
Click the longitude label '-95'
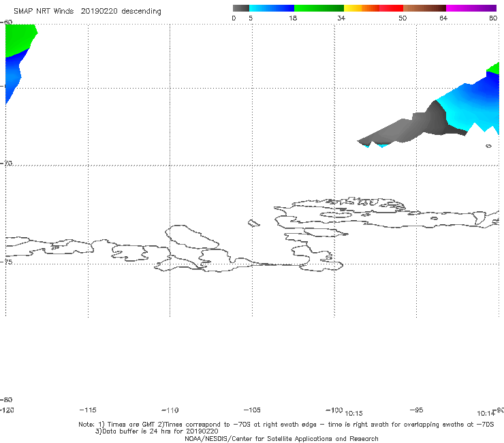point(417,410)
